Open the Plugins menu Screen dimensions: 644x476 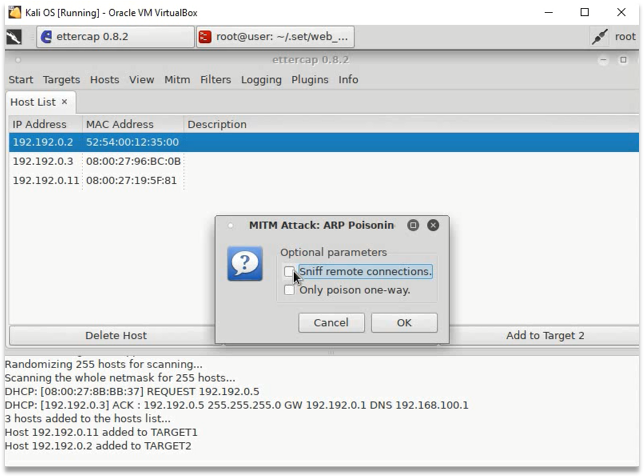[310, 80]
